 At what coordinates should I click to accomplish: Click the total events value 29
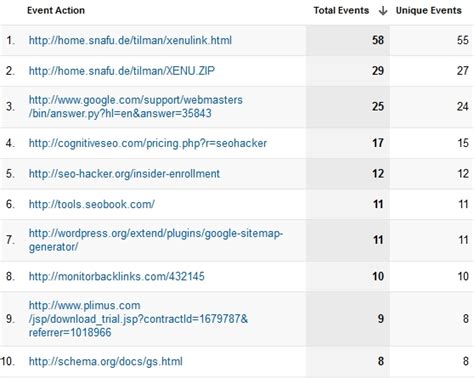tap(378, 71)
